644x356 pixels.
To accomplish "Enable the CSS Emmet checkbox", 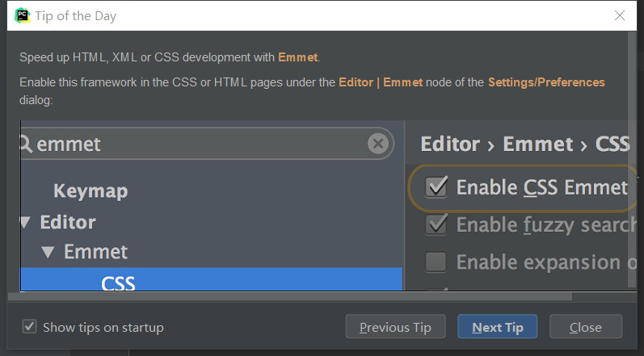I will click(x=437, y=187).
